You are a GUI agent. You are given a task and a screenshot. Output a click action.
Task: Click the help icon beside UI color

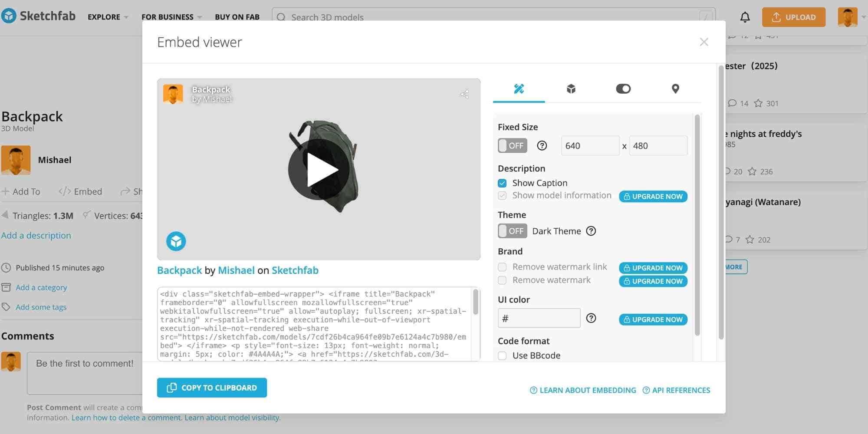591,318
